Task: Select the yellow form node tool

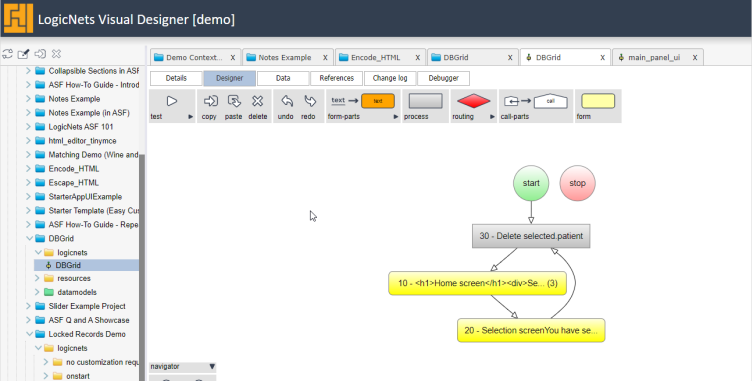Action: pos(598,101)
